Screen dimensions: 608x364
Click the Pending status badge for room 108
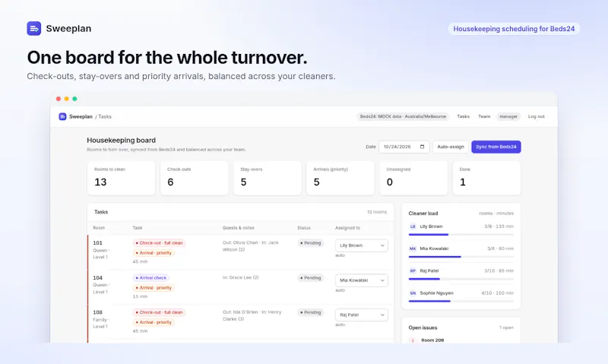pyautogui.click(x=311, y=312)
